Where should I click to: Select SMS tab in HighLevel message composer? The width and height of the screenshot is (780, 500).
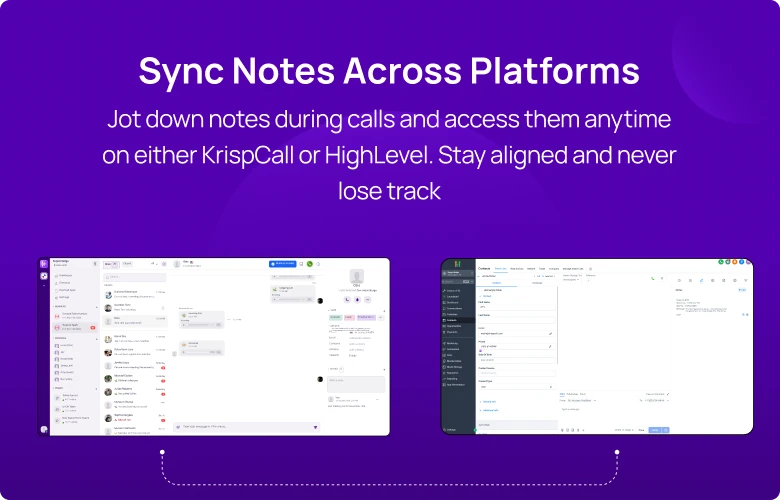click(x=562, y=394)
